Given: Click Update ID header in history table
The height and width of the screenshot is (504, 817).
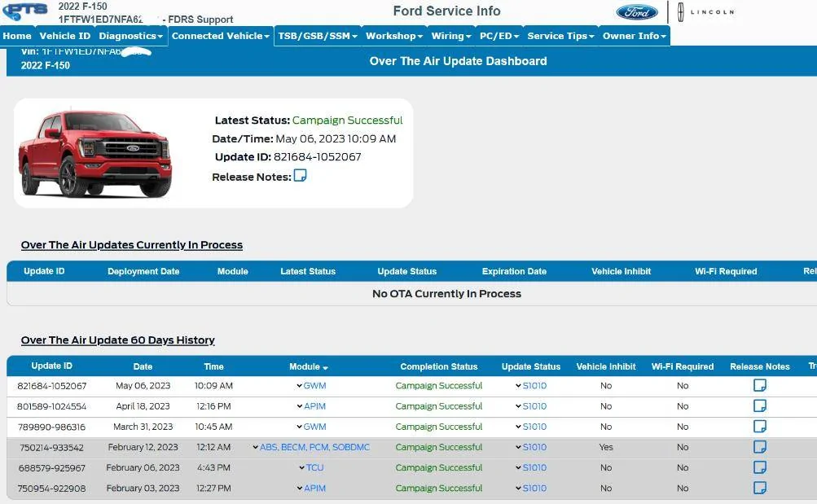Looking at the screenshot, I should (x=51, y=366).
